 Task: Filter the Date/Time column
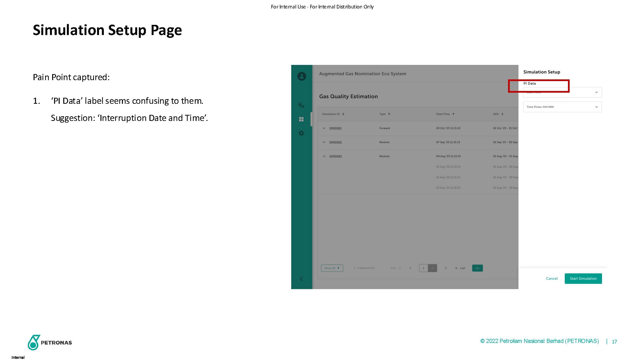(453, 114)
